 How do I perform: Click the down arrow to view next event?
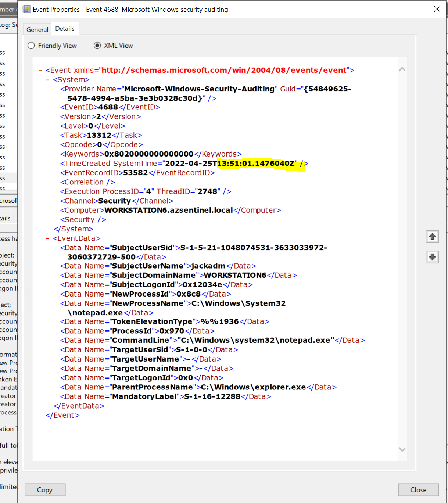tap(432, 257)
